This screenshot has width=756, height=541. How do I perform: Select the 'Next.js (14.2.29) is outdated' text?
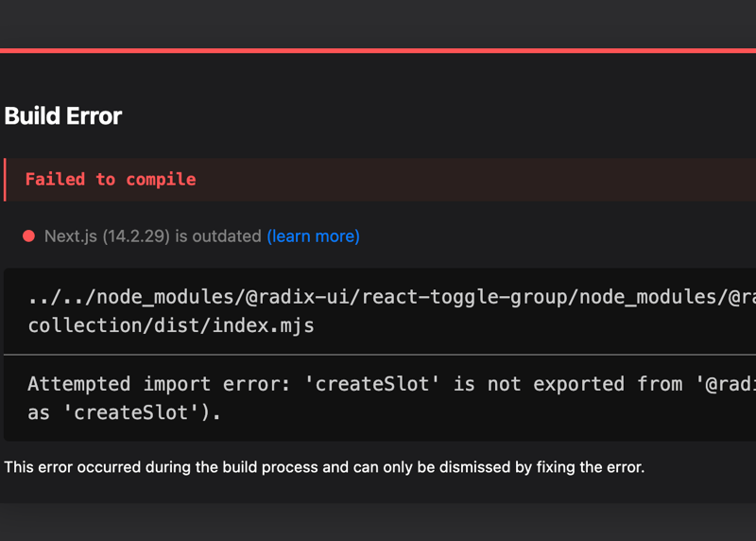[153, 236]
